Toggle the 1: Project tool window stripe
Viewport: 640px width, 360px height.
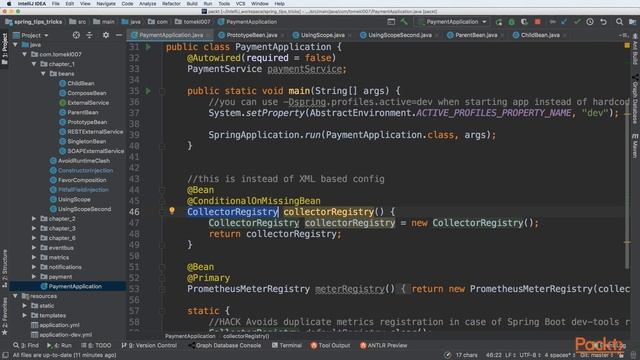[4, 49]
